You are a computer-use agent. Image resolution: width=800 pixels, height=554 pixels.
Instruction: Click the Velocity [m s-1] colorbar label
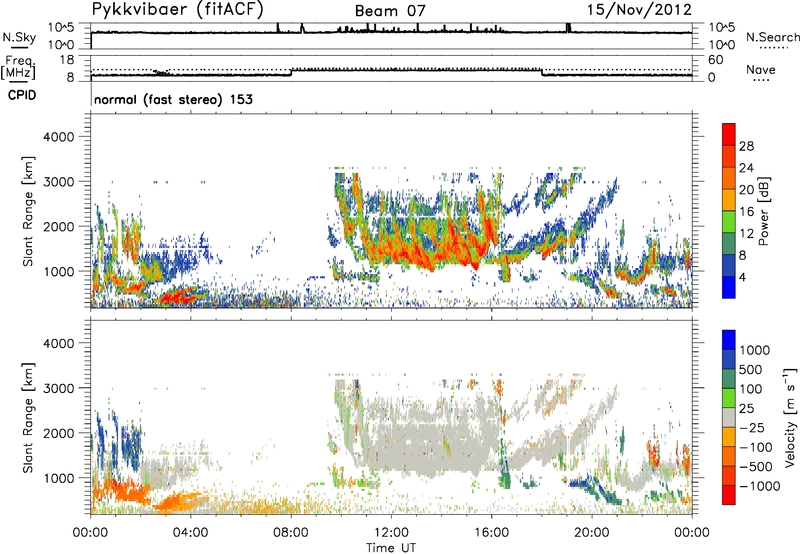(790, 417)
